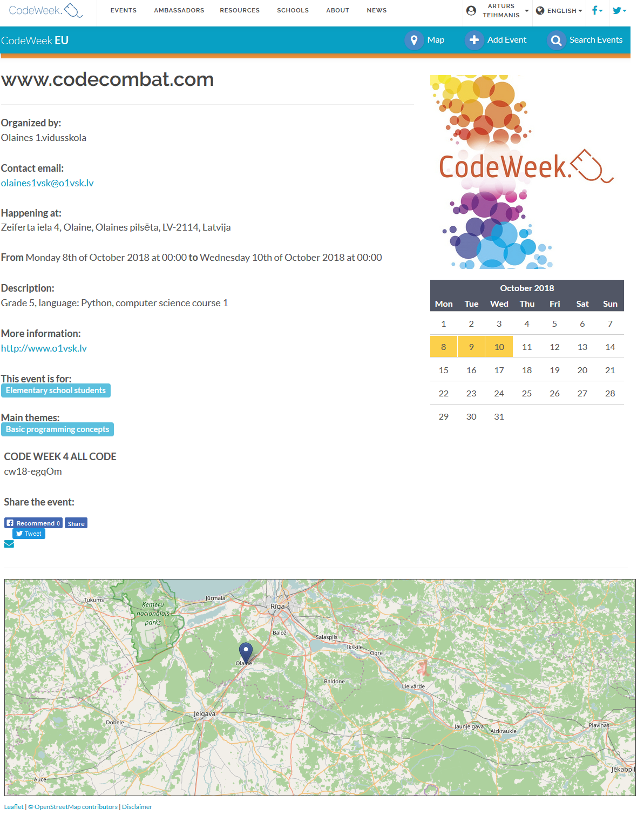Click the Search Events text
The image size is (644, 822).
point(596,40)
